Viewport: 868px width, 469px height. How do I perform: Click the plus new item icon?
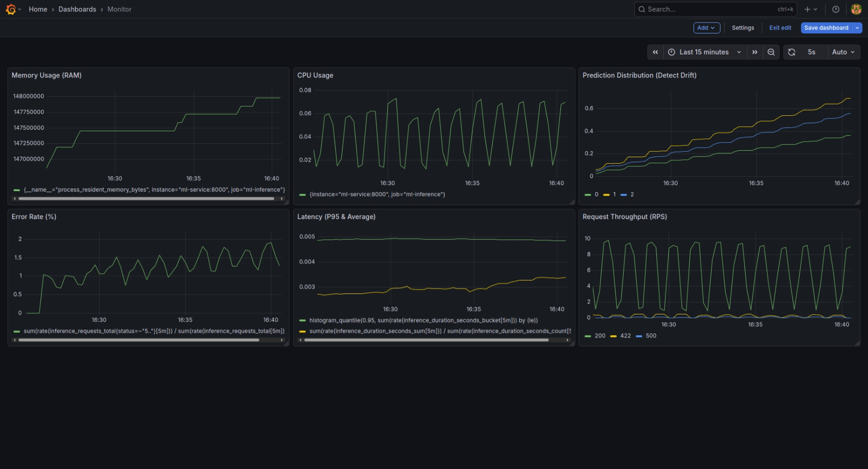807,9
